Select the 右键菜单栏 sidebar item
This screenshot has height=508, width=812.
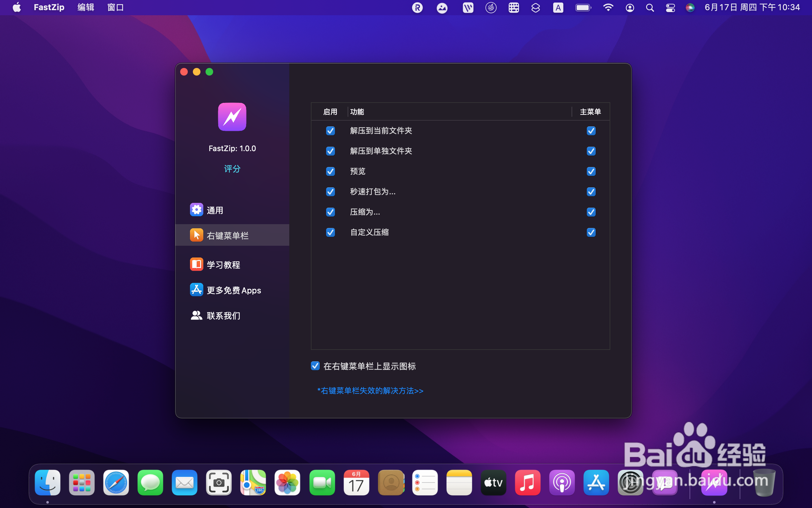point(232,235)
